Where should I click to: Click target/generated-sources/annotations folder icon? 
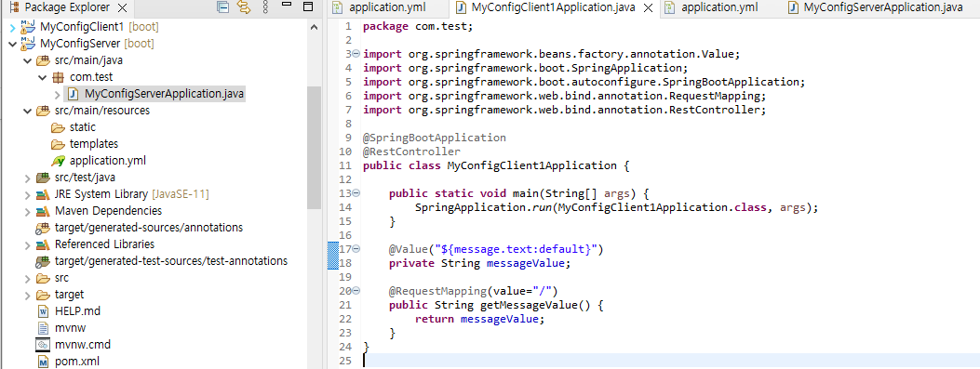43,228
